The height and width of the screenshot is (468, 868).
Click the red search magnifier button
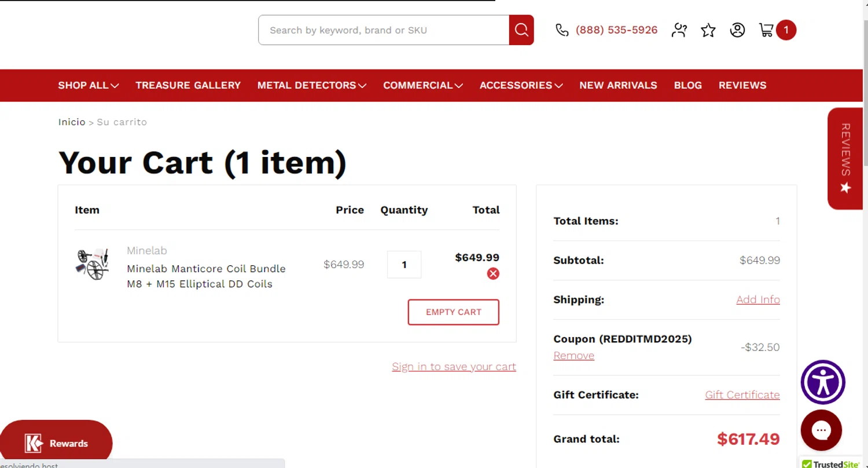[x=521, y=30]
